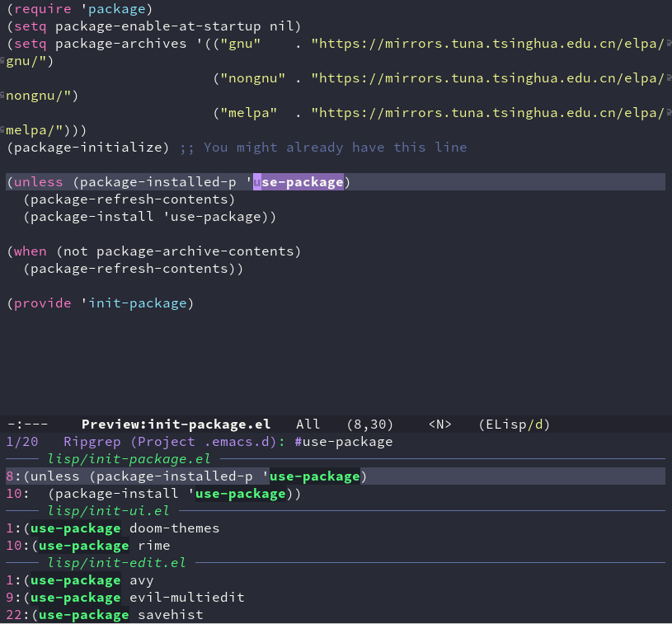Click Preview:init-package.el buffer name in mode line
The height and width of the screenshot is (624, 672).
[x=176, y=425]
